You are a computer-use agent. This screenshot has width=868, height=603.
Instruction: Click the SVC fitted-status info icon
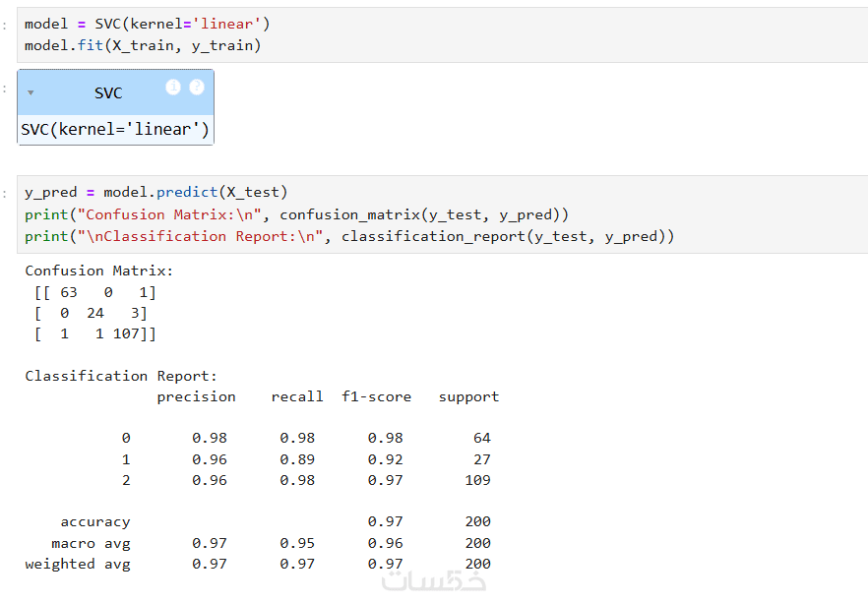[x=174, y=88]
